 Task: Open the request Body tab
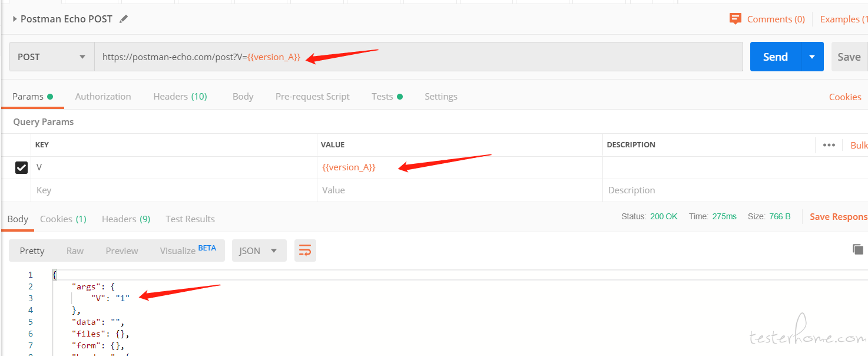pos(243,96)
